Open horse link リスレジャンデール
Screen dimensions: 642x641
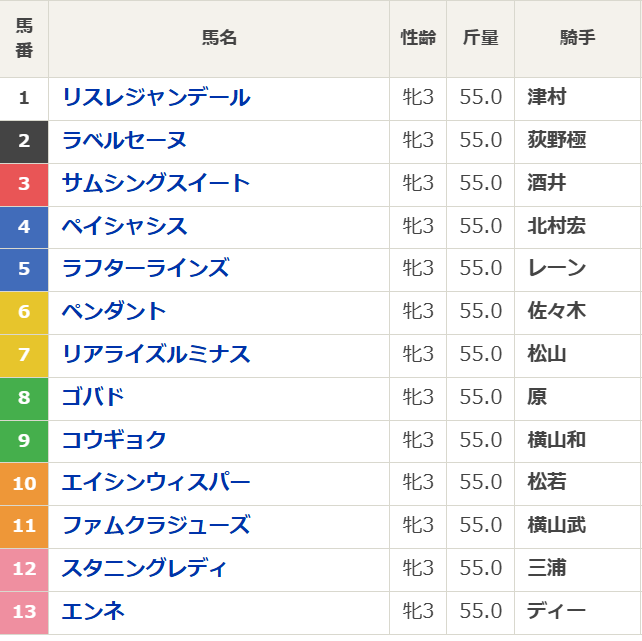156,98
